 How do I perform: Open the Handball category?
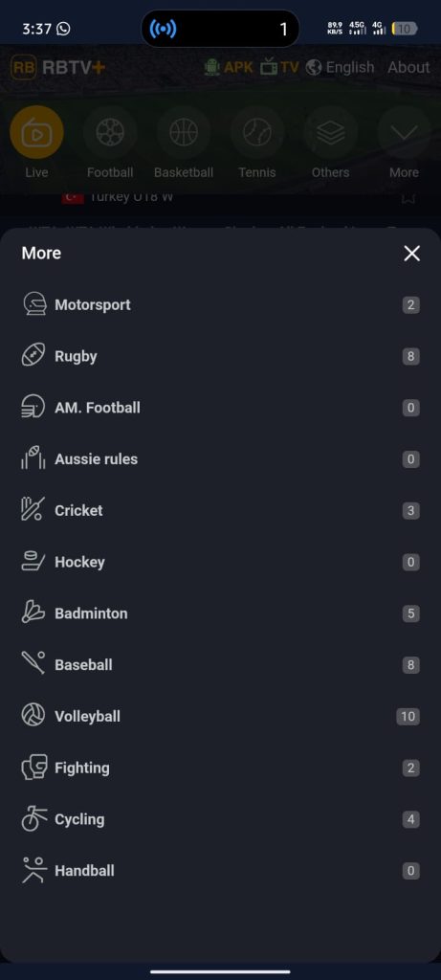(x=220, y=871)
